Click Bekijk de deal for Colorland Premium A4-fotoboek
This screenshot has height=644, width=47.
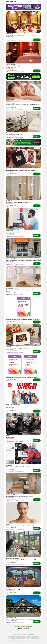click(x=36, y=174)
